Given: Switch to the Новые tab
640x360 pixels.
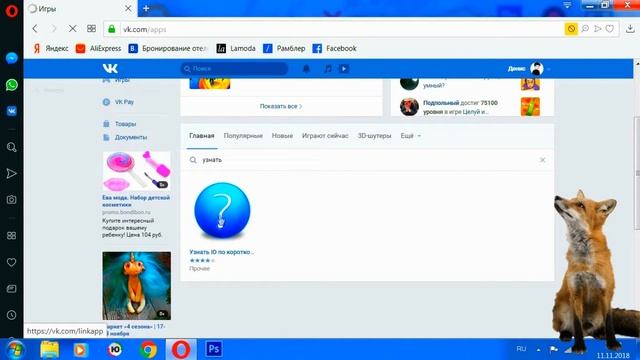Looking at the screenshot, I should pyautogui.click(x=282, y=136).
